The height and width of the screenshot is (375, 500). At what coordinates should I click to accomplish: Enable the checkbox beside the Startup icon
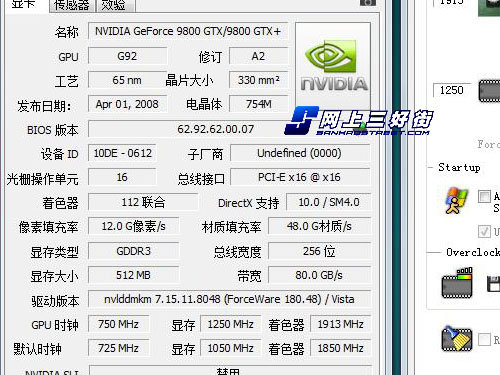484,196
